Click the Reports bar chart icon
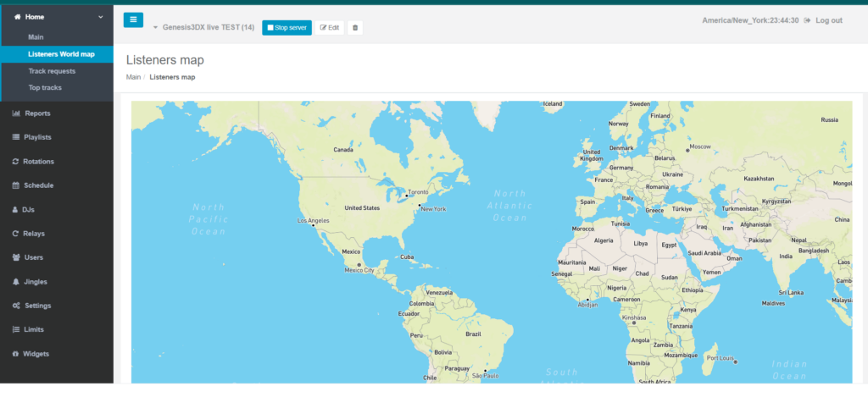868x403 pixels. (16, 113)
